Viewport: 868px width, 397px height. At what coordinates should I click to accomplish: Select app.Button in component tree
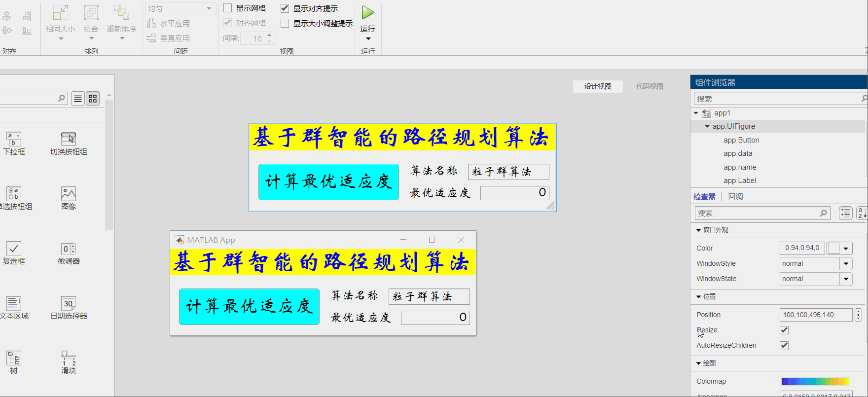(x=741, y=140)
